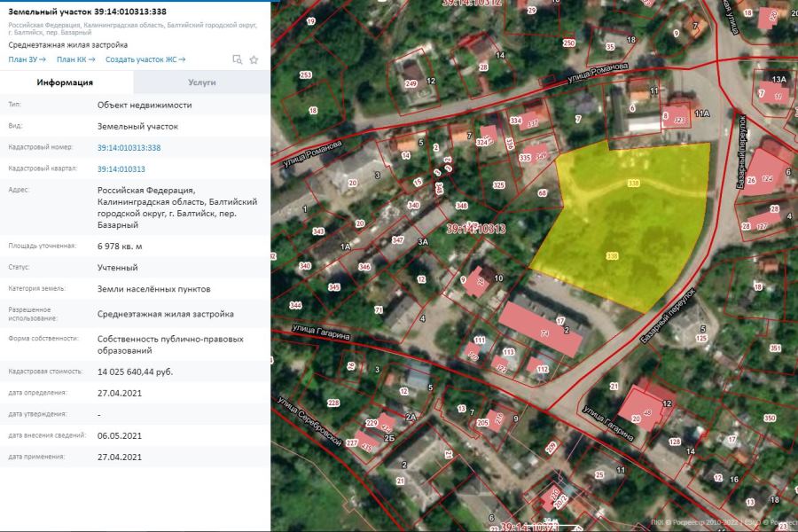This screenshot has height=532, width=798.
Task: Click quarter label 39:14:010313 on map
Action: [x=475, y=229]
